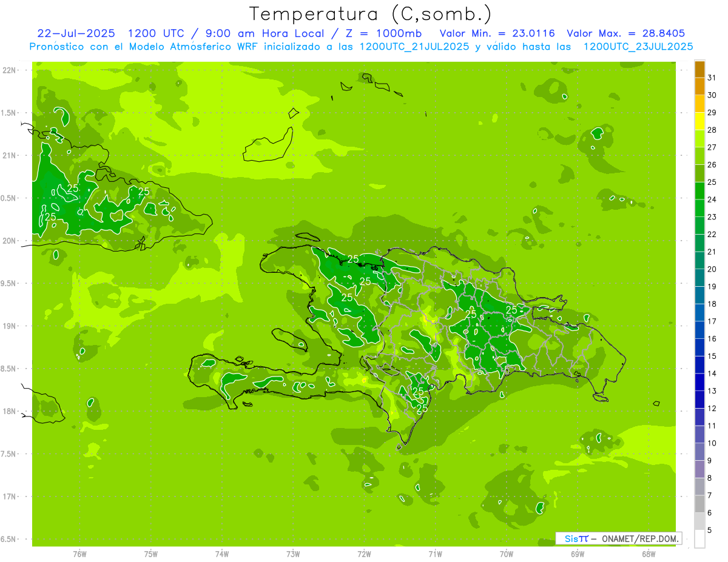The width and height of the screenshot is (728, 562).
Task: Click the "22N" latitude axis label
Action: [9, 70]
